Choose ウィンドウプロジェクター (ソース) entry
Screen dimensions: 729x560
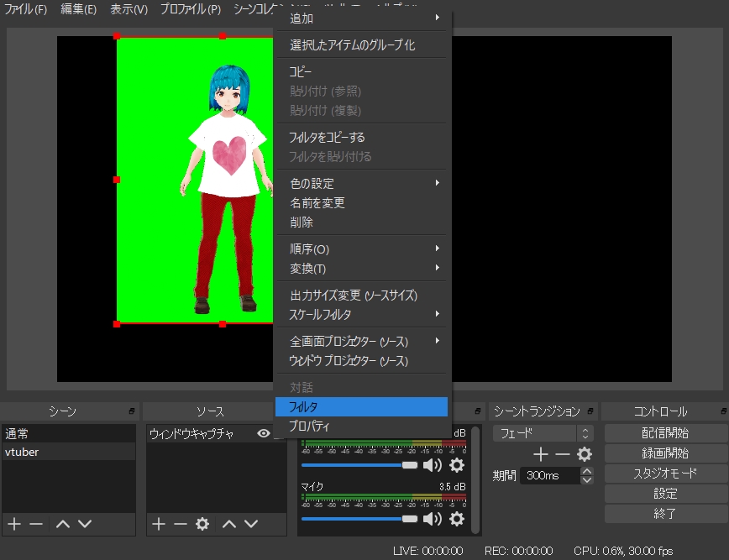point(361,361)
